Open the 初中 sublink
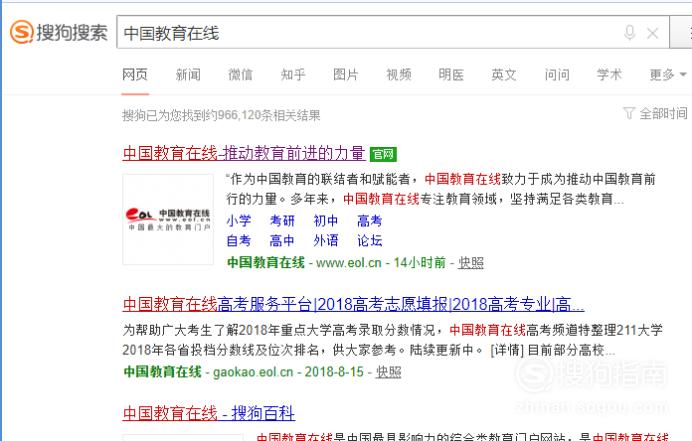 [326, 220]
